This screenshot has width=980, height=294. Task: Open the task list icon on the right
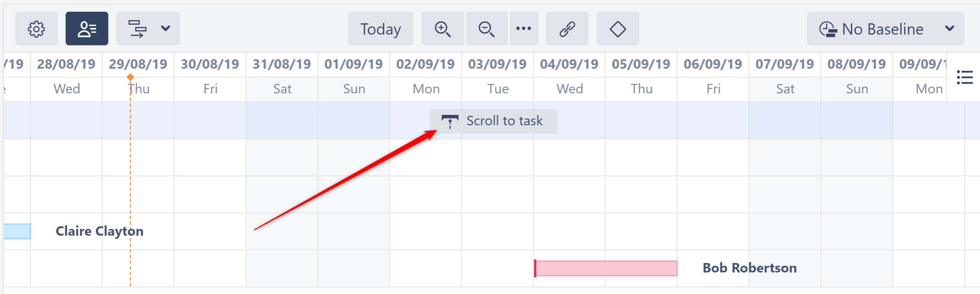965,77
